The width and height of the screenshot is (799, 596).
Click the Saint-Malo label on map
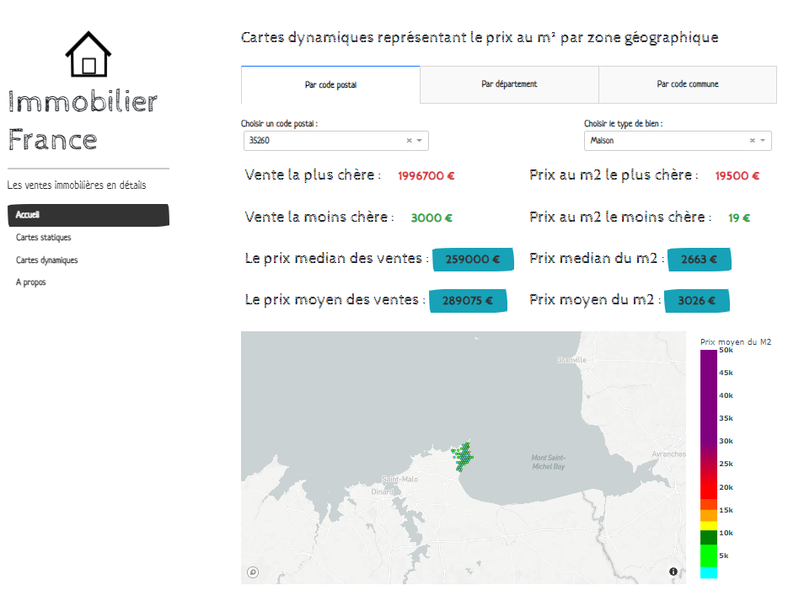coord(400,479)
